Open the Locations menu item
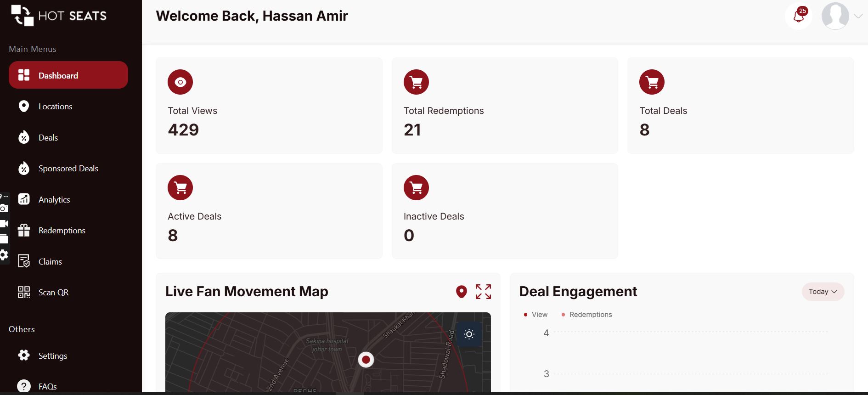 point(55,107)
